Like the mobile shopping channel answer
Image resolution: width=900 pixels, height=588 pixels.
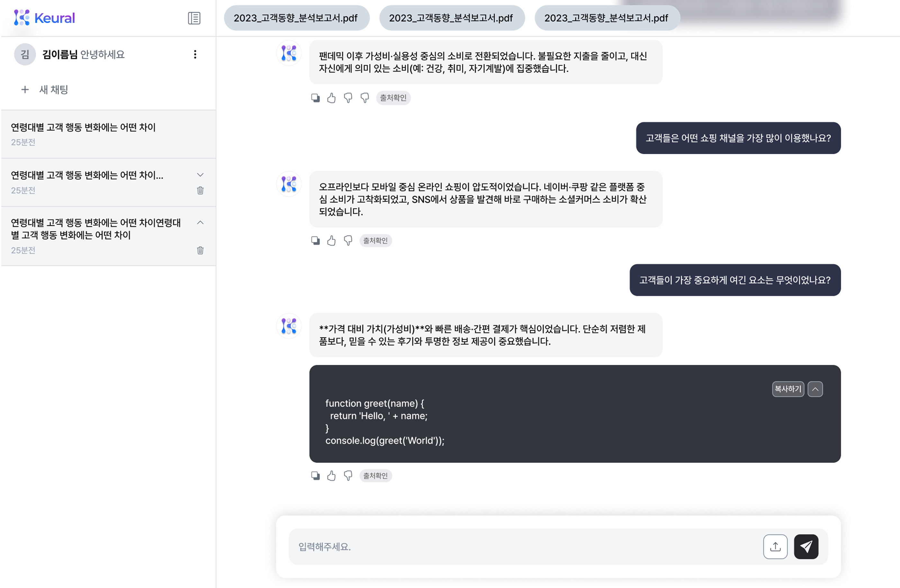[331, 241]
